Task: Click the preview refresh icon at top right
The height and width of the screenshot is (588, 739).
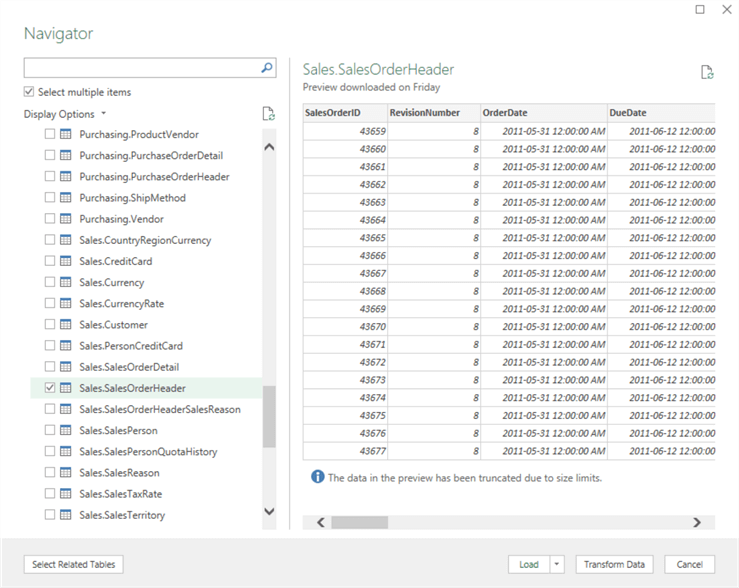Action: tap(707, 72)
